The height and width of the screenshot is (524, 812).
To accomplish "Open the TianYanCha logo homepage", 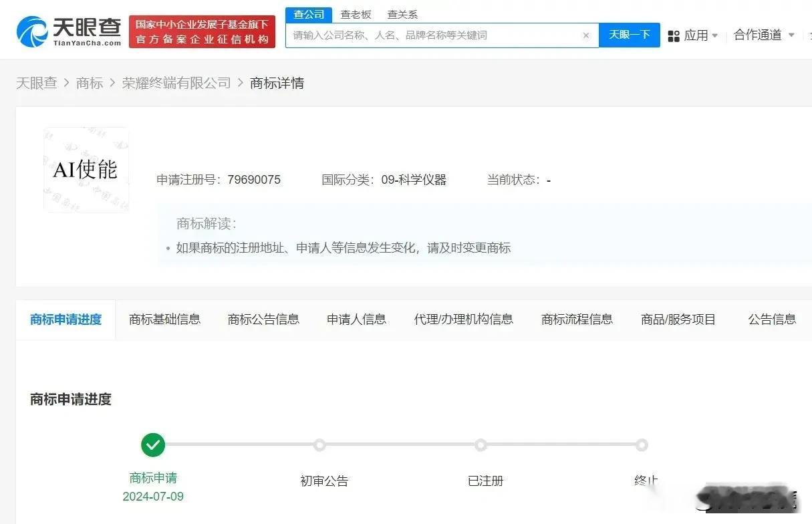I will (69, 31).
